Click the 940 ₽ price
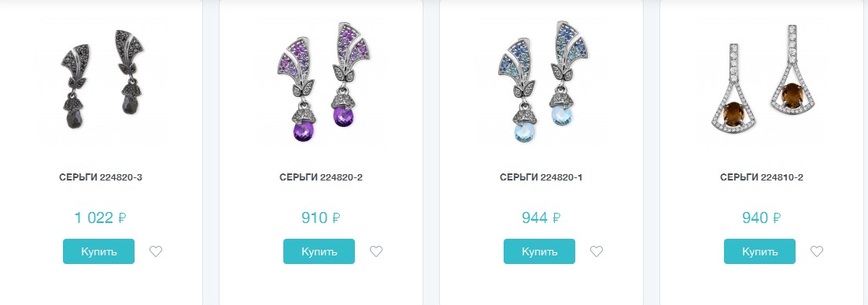Image resolution: width=868 pixels, height=305 pixels. [x=761, y=218]
